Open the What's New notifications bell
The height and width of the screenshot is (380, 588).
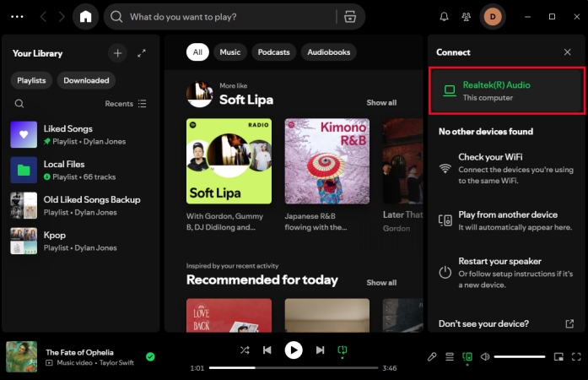(x=444, y=17)
